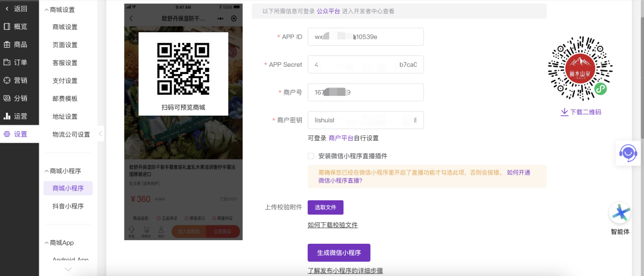The width and height of the screenshot is (644, 276).
Task: Open 如何下载校验文件 link
Action: tap(333, 225)
